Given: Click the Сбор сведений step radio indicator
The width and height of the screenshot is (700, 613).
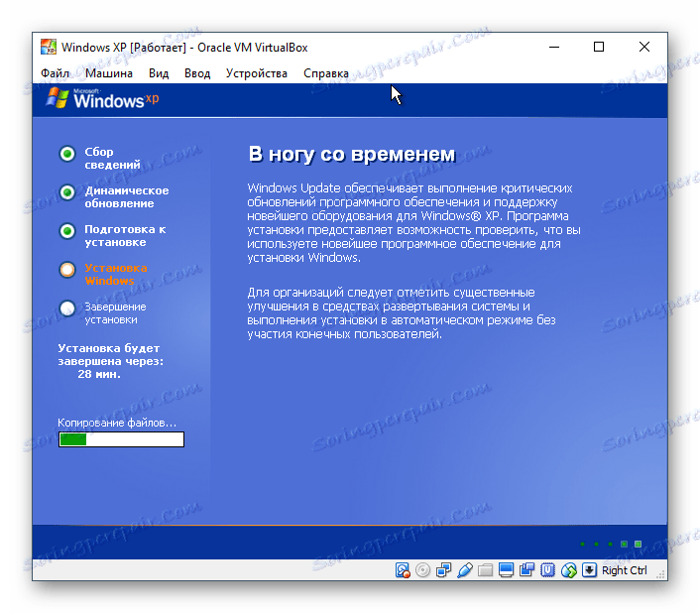Looking at the screenshot, I should 67,154.
